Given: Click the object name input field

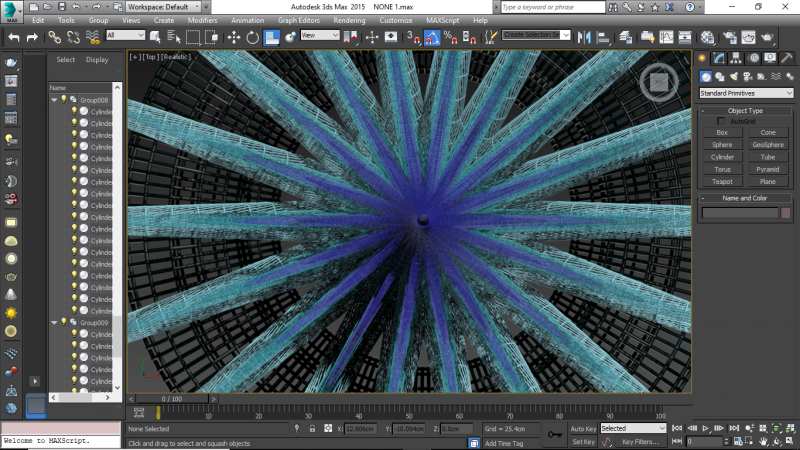Looking at the screenshot, I should click(740, 213).
